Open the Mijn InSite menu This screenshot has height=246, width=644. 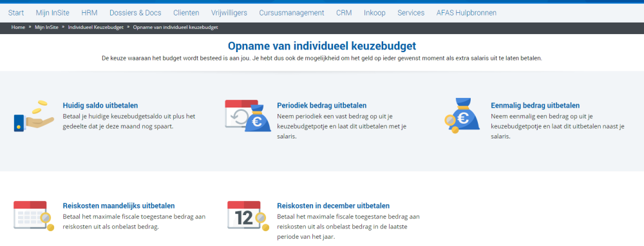pyautogui.click(x=53, y=13)
